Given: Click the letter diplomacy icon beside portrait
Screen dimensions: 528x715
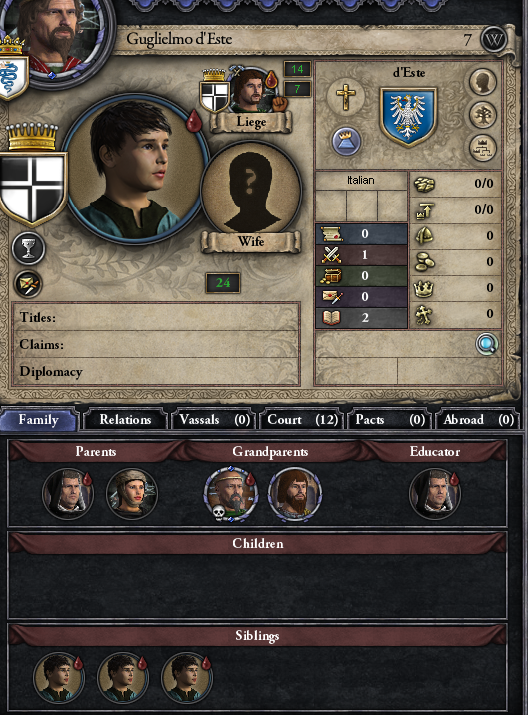Looking at the screenshot, I should click(28, 285).
